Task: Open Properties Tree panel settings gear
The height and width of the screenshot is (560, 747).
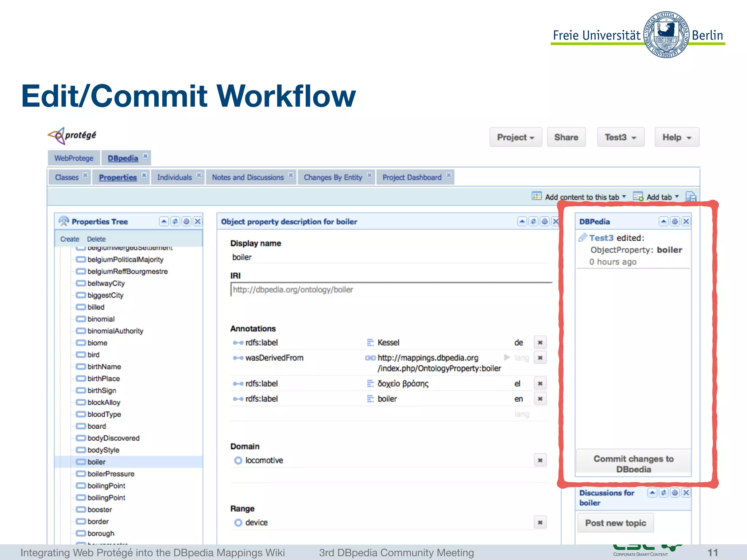Action: 186,221
